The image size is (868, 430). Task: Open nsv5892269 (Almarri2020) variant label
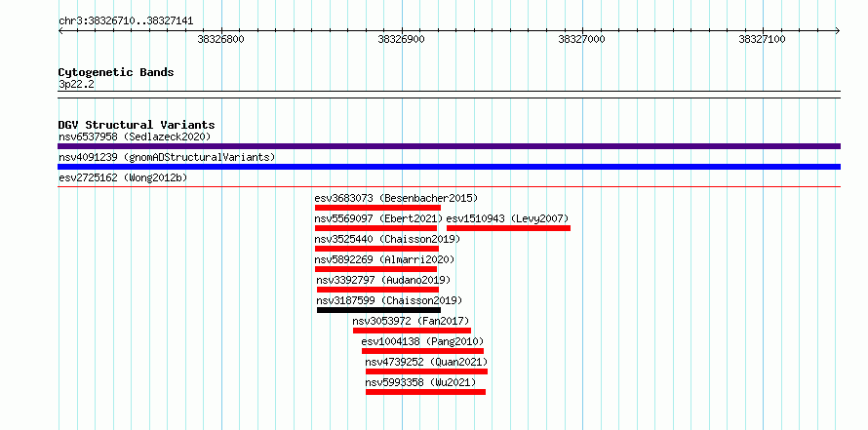(x=384, y=259)
